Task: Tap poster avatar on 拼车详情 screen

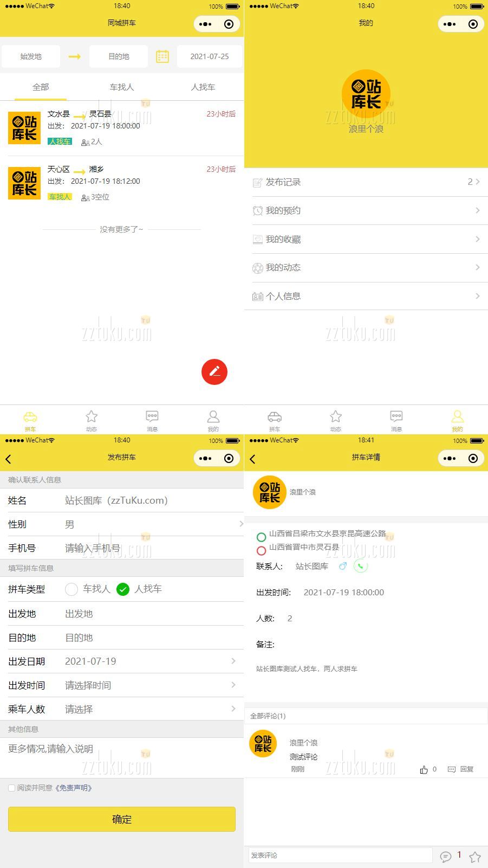Action: (269, 492)
